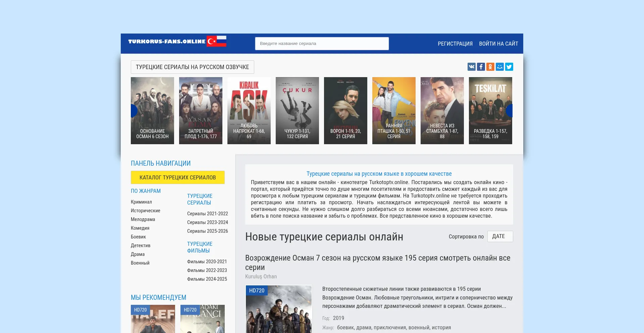Share the page via VK icon
Image resolution: width=644 pixels, height=333 pixels.
(471, 67)
